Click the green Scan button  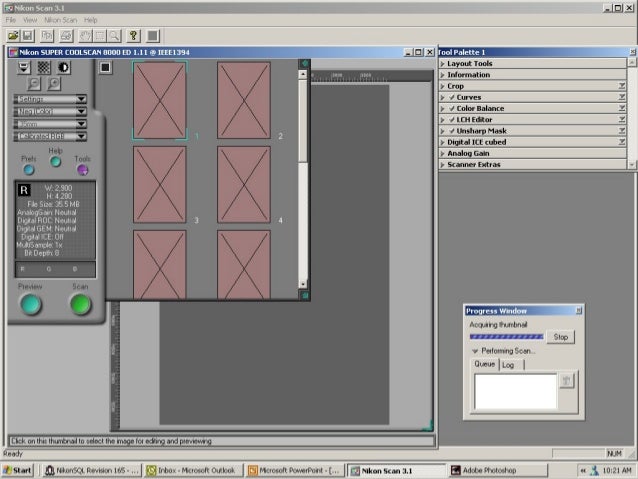coord(80,304)
